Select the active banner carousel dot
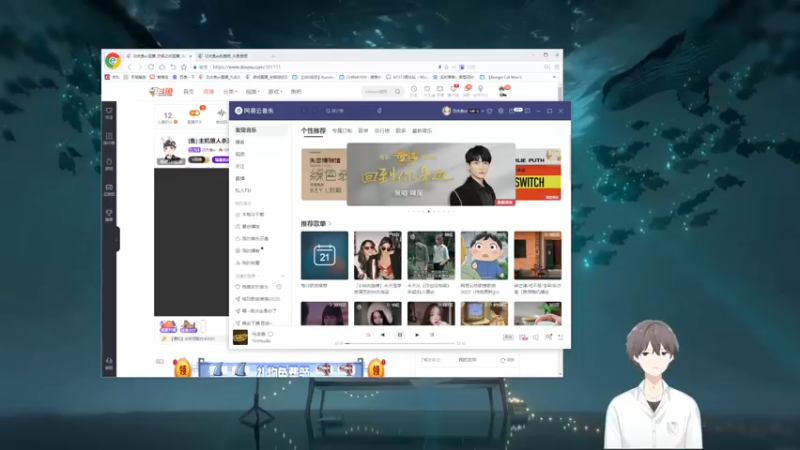Viewport: 800px width, 450px height. 429,211
